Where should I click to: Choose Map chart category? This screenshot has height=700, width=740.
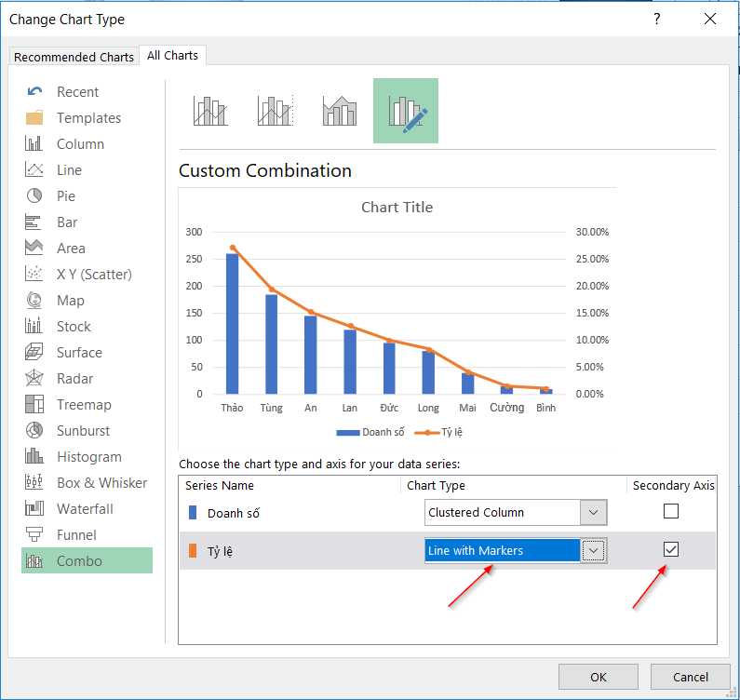[87, 300]
